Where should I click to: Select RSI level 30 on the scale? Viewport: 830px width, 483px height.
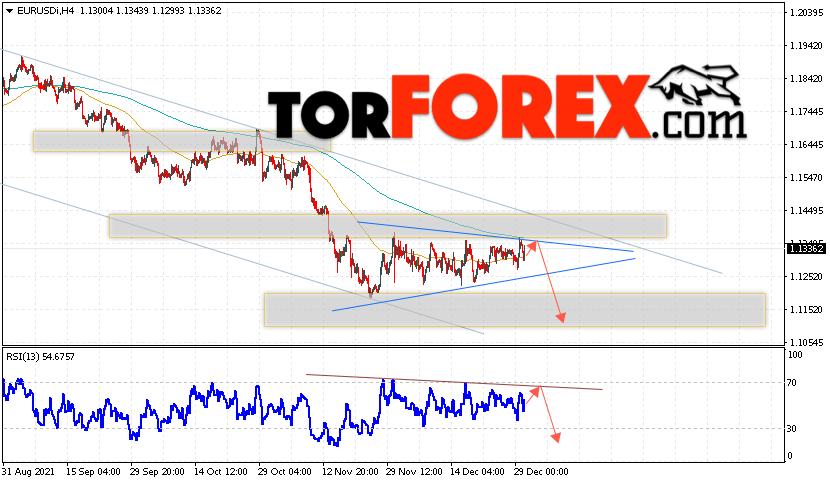[x=792, y=428]
